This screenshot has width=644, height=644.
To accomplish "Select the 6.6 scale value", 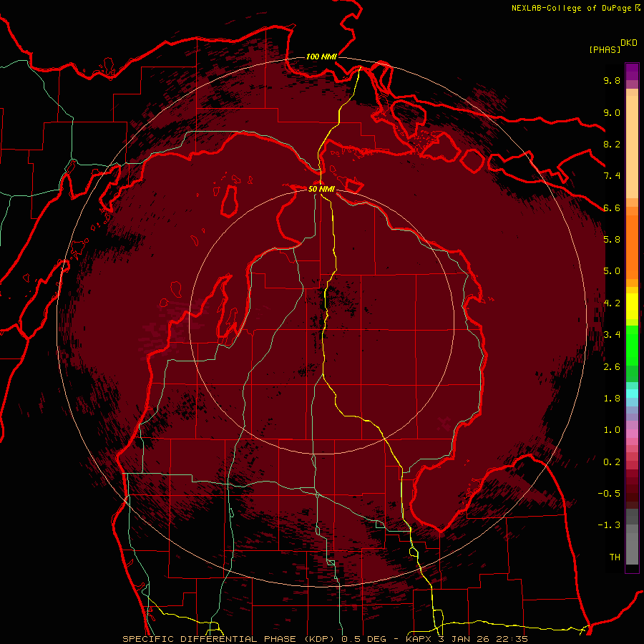I will pyautogui.click(x=612, y=208).
